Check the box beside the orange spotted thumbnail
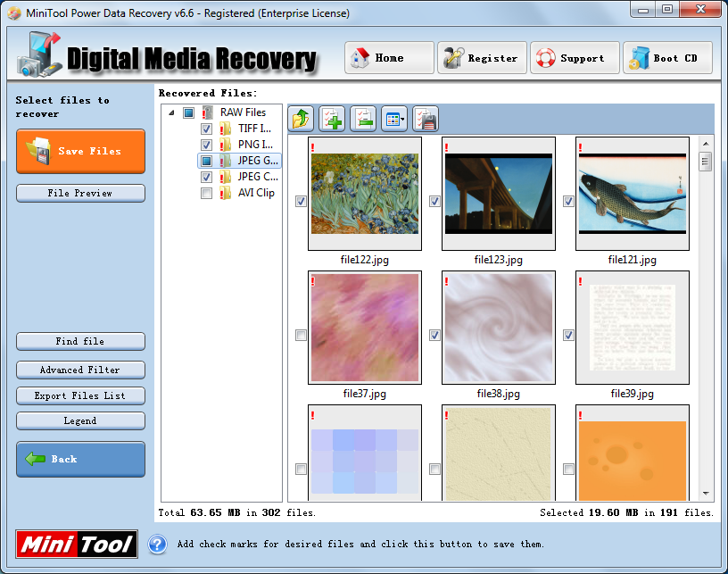The image size is (728, 574). 568,469
